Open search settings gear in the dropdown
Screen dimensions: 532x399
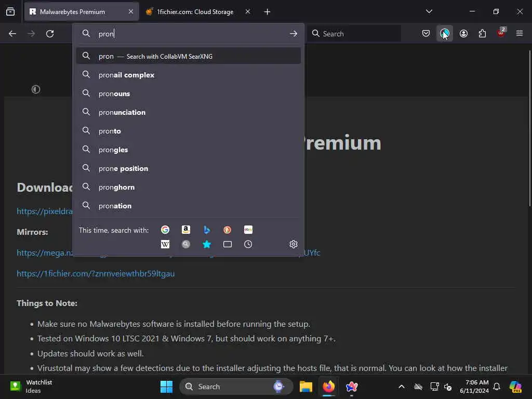coord(294,244)
